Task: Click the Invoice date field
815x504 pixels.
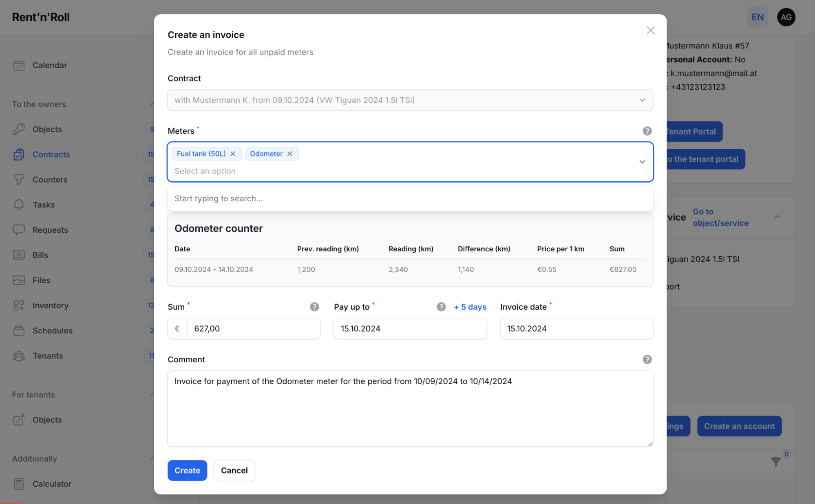Action: (576, 328)
